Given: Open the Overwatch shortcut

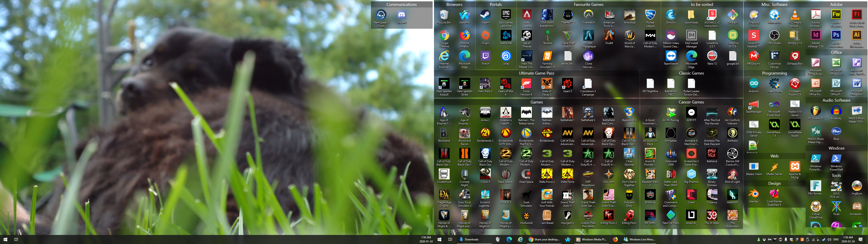Looking at the screenshot, I should [588, 17].
